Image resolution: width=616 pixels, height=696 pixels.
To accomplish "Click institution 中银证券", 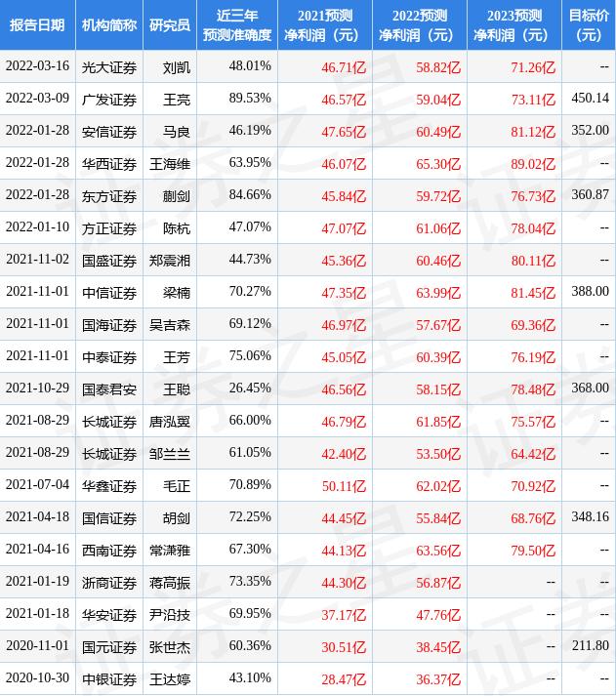I will (109, 679).
